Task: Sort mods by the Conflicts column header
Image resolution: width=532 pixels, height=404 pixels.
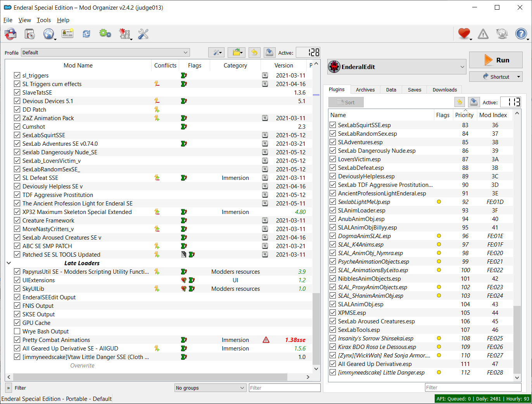Action: [165, 66]
